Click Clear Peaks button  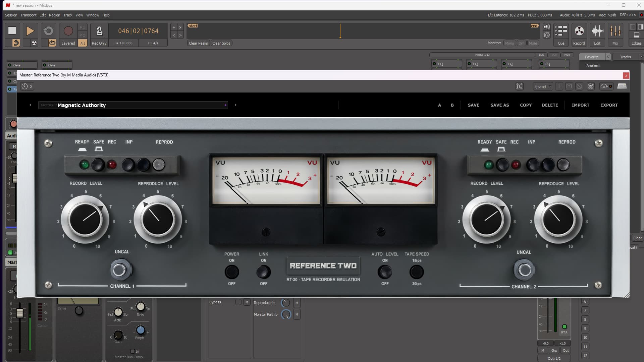[198, 43]
